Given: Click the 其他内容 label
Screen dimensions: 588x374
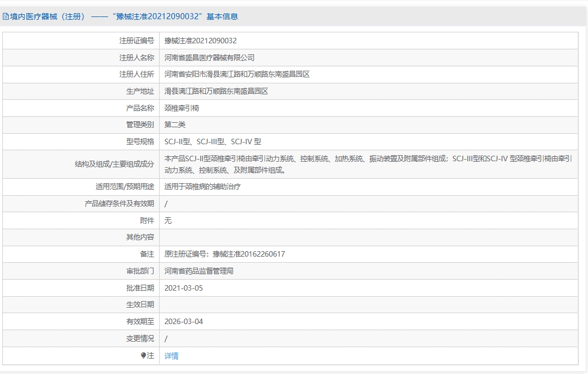Looking at the screenshot, I should point(140,237).
